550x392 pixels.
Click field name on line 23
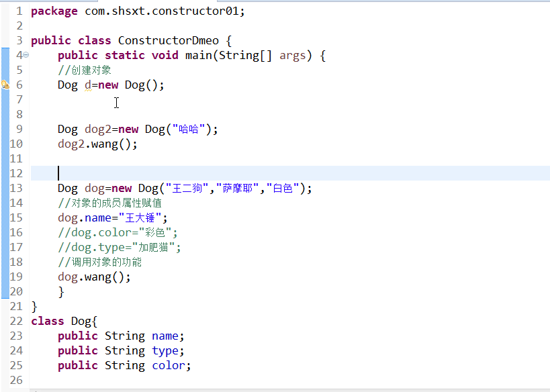click(x=165, y=336)
